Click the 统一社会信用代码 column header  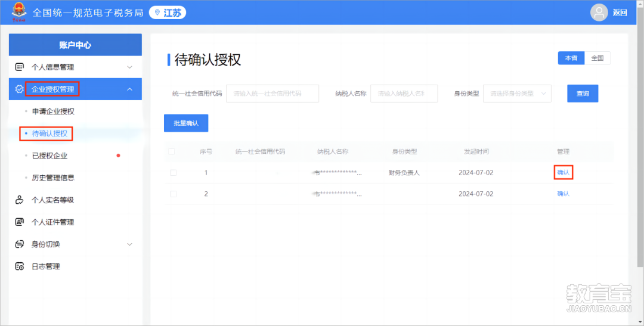[x=260, y=151]
